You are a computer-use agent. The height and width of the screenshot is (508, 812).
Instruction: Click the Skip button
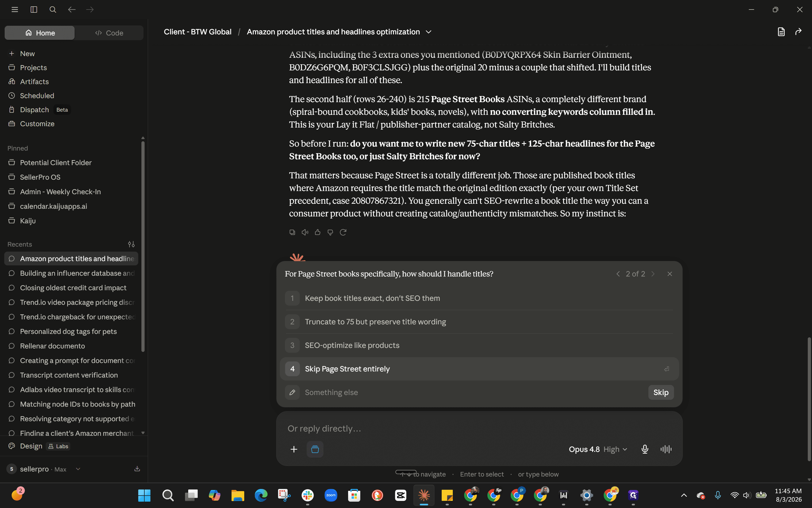click(661, 392)
